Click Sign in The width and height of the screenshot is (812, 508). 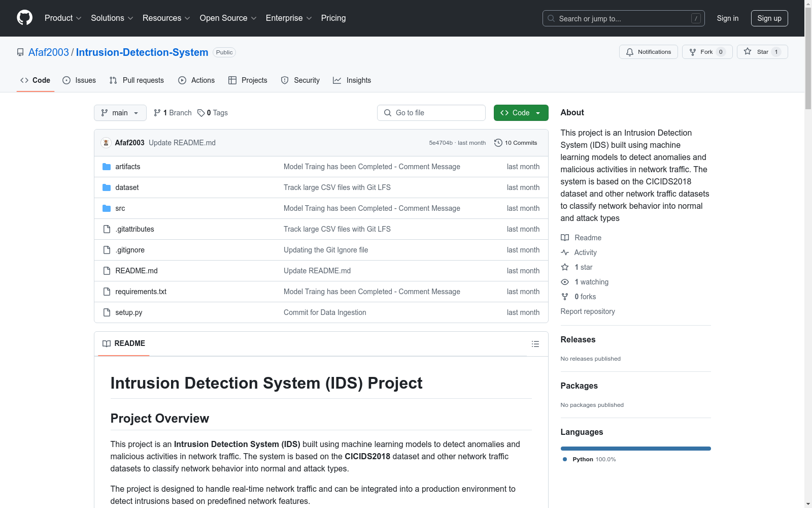click(x=728, y=18)
